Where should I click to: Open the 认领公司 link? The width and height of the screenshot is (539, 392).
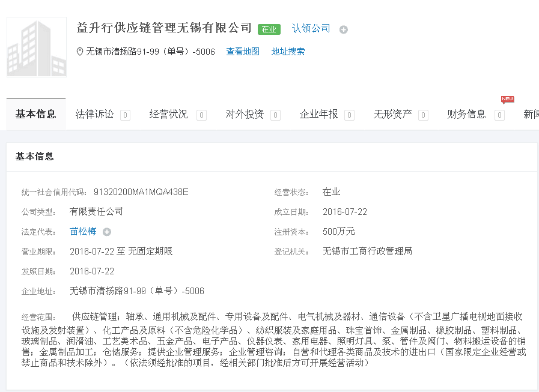click(311, 28)
